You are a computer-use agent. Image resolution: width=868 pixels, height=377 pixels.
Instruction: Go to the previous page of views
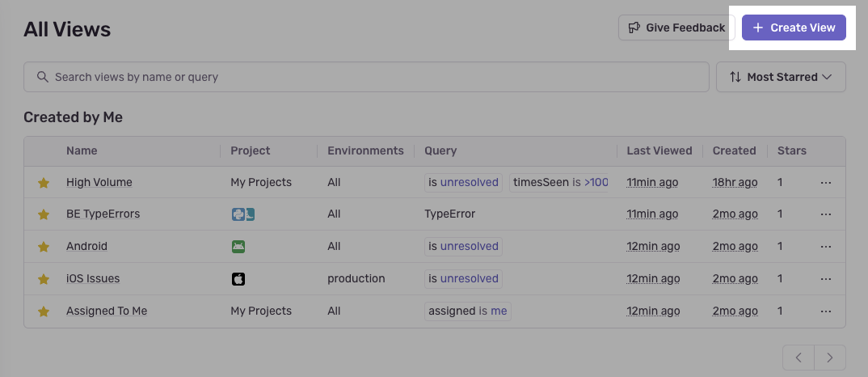click(798, 358)
